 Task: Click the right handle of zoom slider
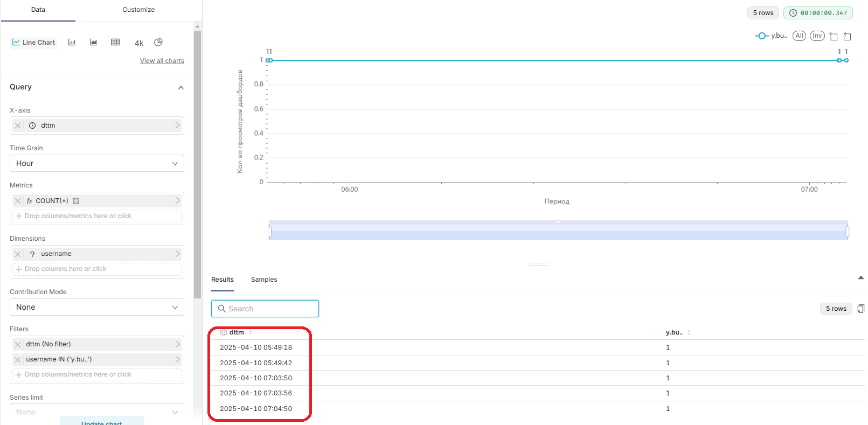click(848, 232)
